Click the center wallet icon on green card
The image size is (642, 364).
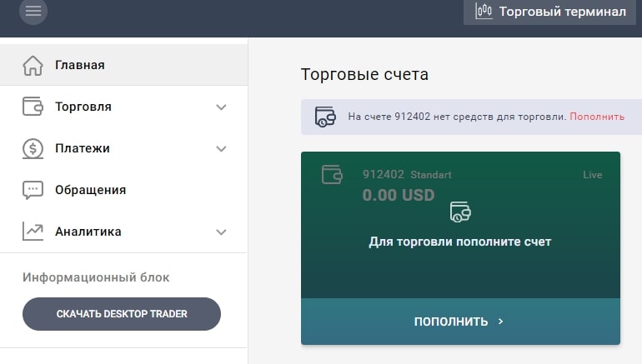[x=460, y=212]
